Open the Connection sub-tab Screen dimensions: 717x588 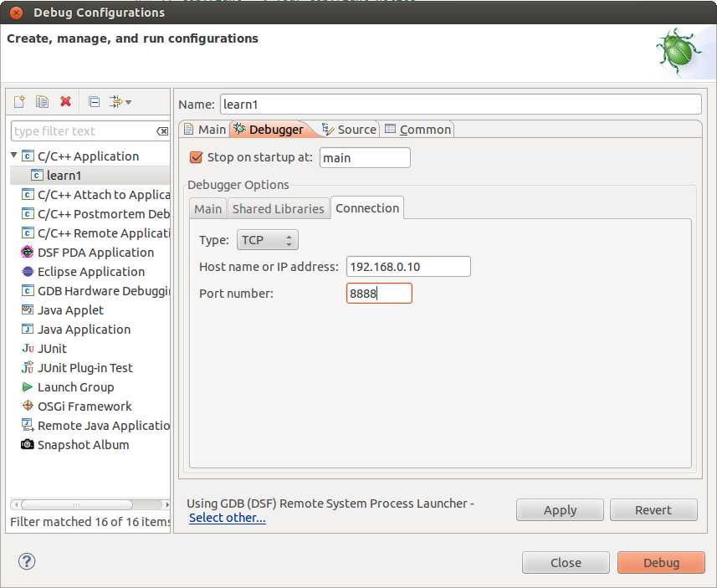click(x=367, y=208)
